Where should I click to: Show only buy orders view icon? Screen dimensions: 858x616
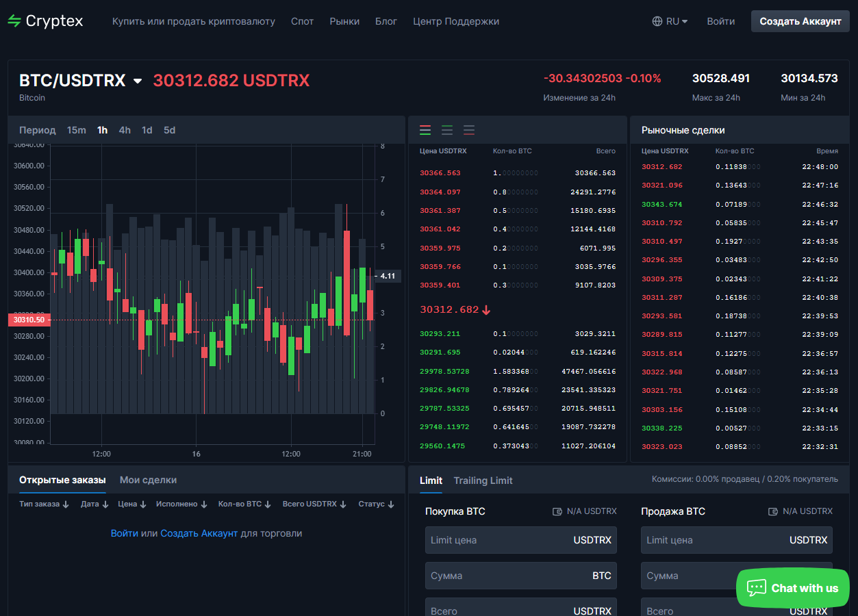447,130
